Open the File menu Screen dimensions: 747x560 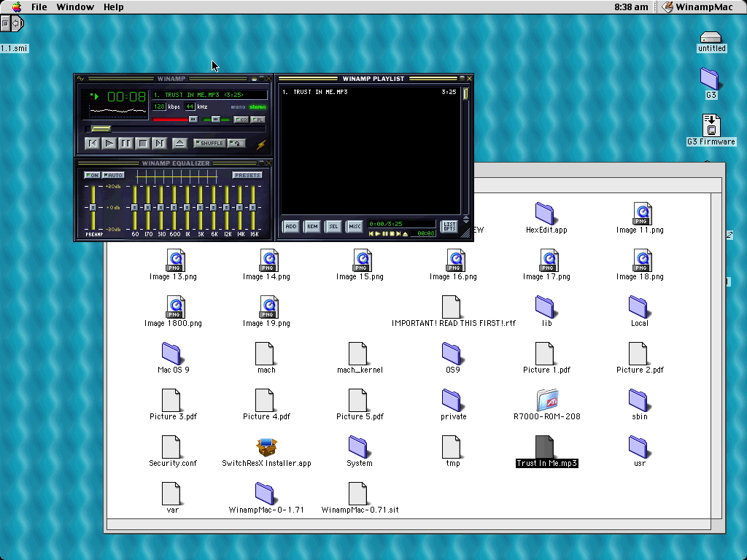tap(39, 7)
